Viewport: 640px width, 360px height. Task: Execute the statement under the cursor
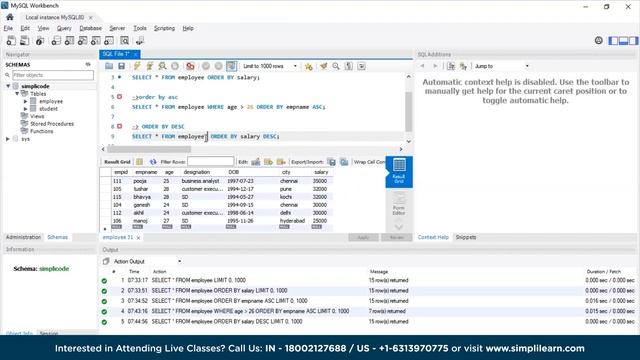tap(150, 66)
